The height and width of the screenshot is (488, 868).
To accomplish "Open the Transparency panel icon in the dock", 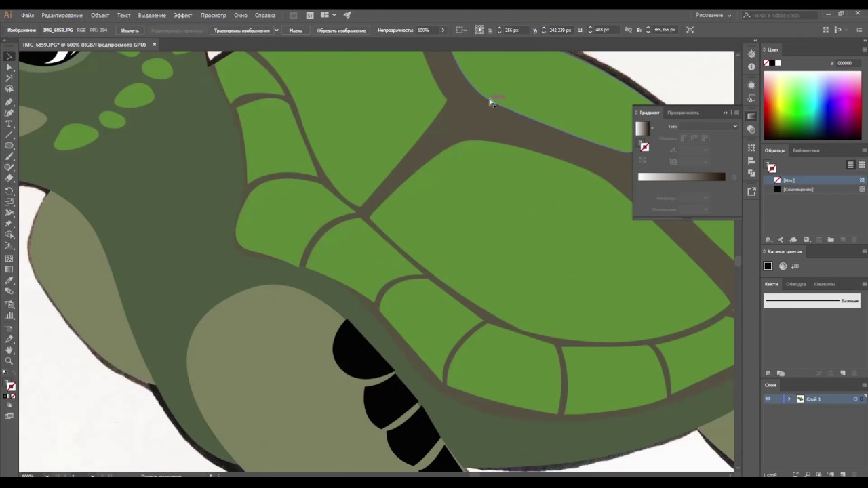I will point(751,129).
